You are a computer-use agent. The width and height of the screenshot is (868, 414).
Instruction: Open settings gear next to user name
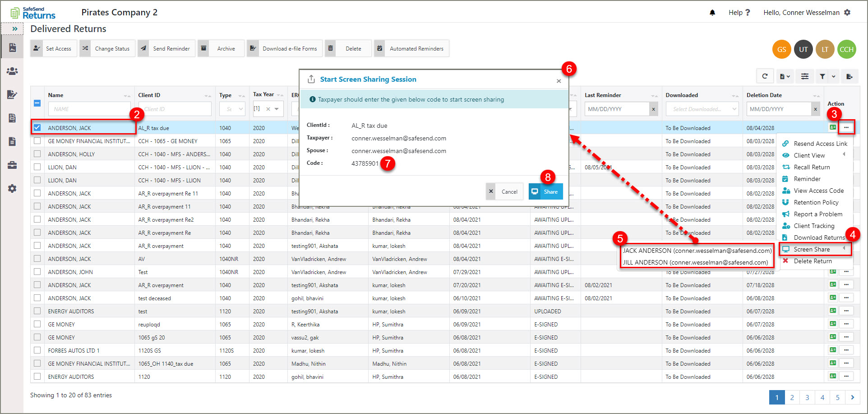[847, 13]
